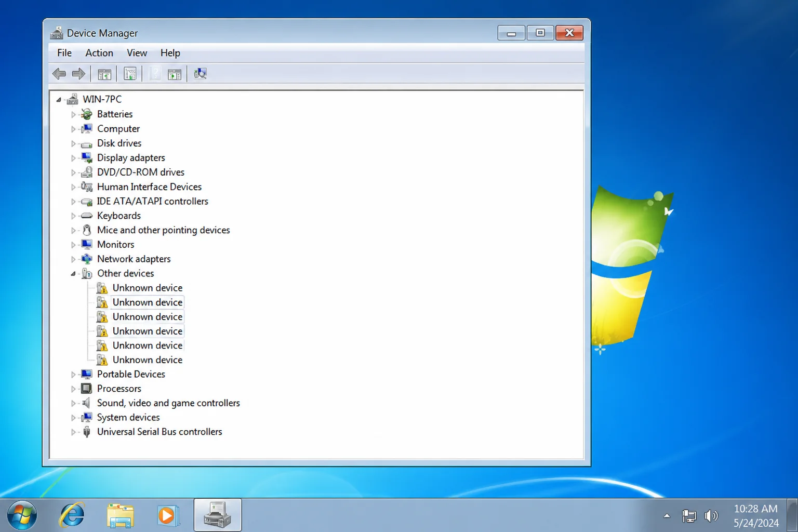Image resolution: width=798 pixels, height=532 pixels.
Task: Open the volume speaker tray icon
Action: [x=711, y=516]
